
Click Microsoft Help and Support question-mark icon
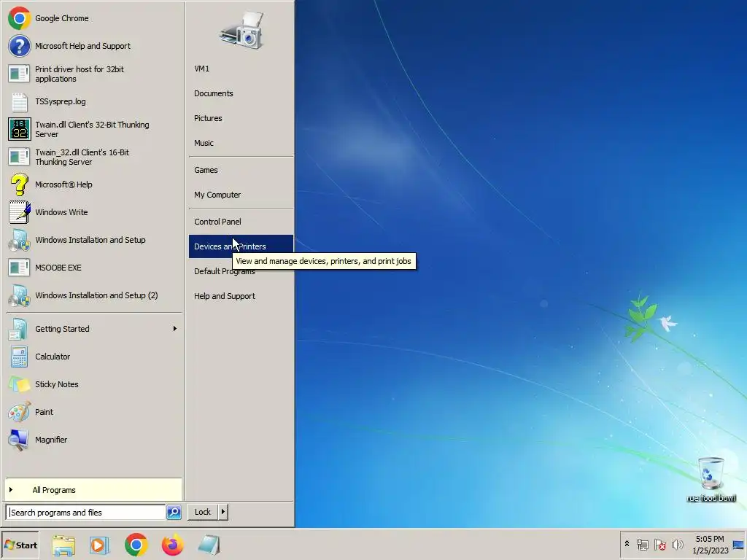coord(20,46)
